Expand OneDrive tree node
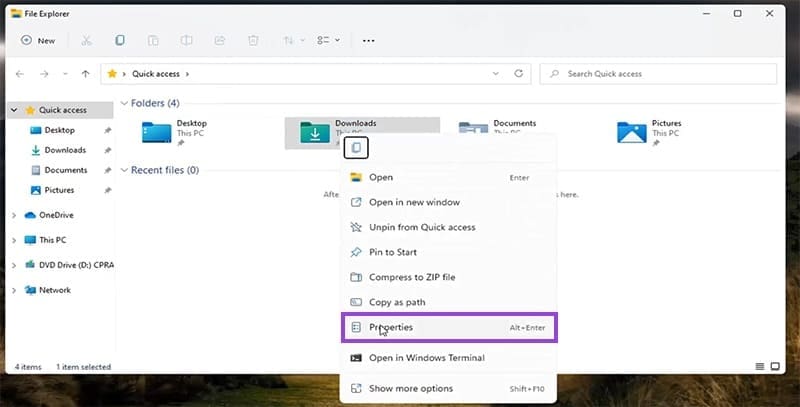This screenshot has width=800, height=407. point(14,215)
